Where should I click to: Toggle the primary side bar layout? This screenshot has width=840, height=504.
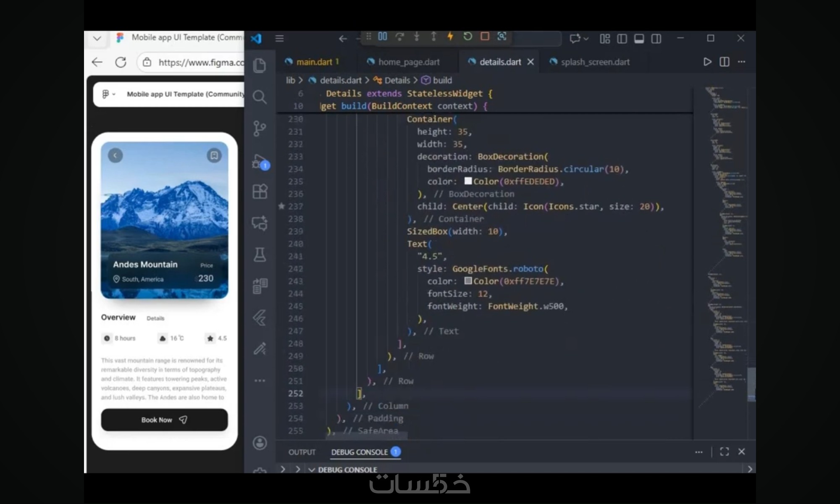pos(622,39)
